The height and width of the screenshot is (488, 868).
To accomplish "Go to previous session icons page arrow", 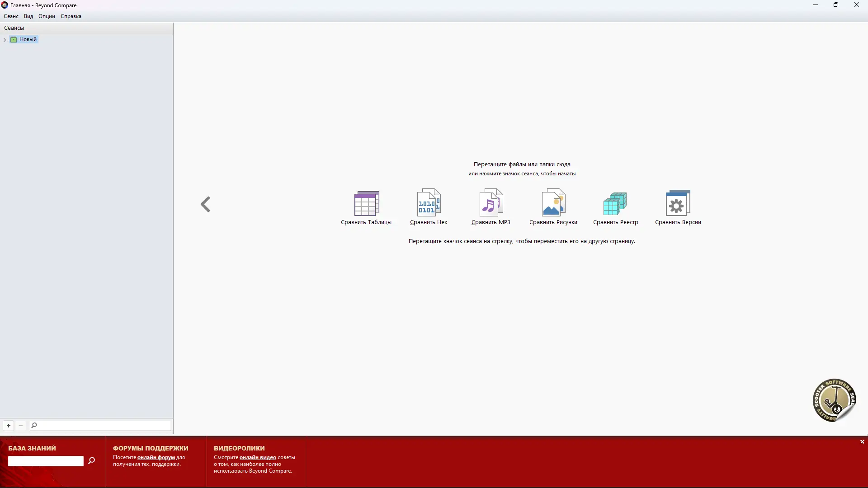I will (206, 204).
